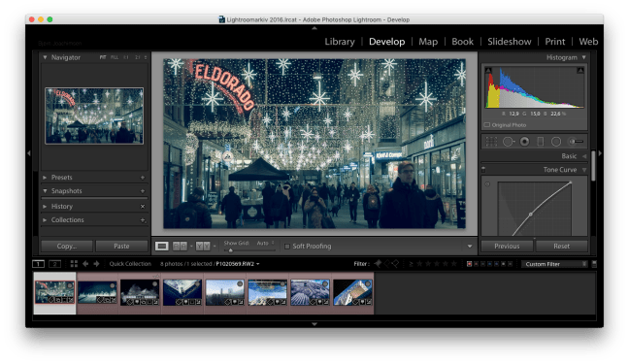Open the Print module
Image resolution: width=629 pixels, height=364 pixels.
pos(555,42)
